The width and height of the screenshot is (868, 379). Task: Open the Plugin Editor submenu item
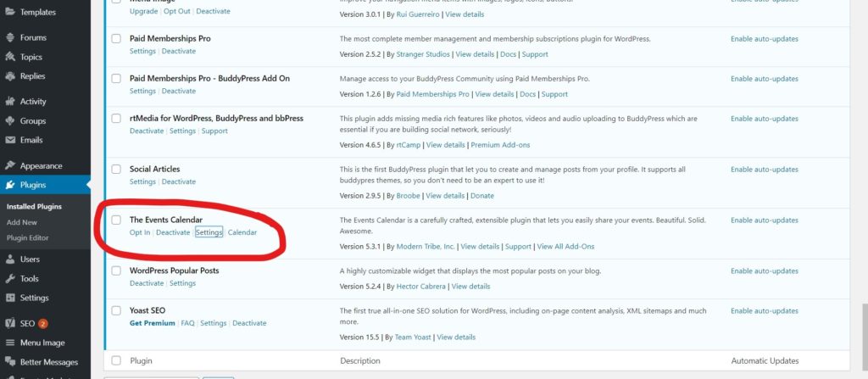(28, 237)
